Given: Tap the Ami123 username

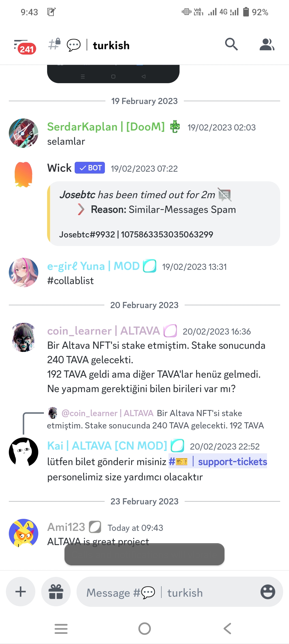Looking at the screenshot, I should coord(66,527).
